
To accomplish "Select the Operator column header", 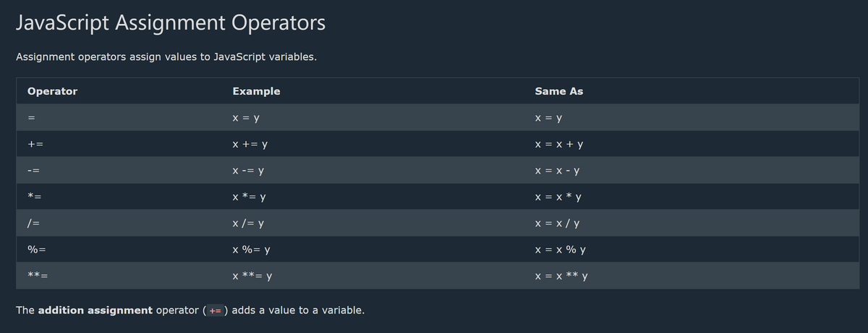I will point(52,91).
